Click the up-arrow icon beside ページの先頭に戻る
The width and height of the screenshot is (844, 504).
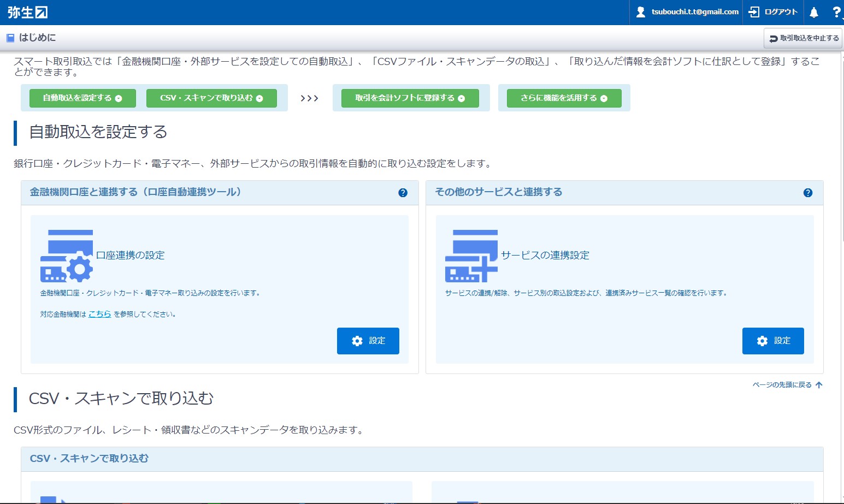click(819, 385)
